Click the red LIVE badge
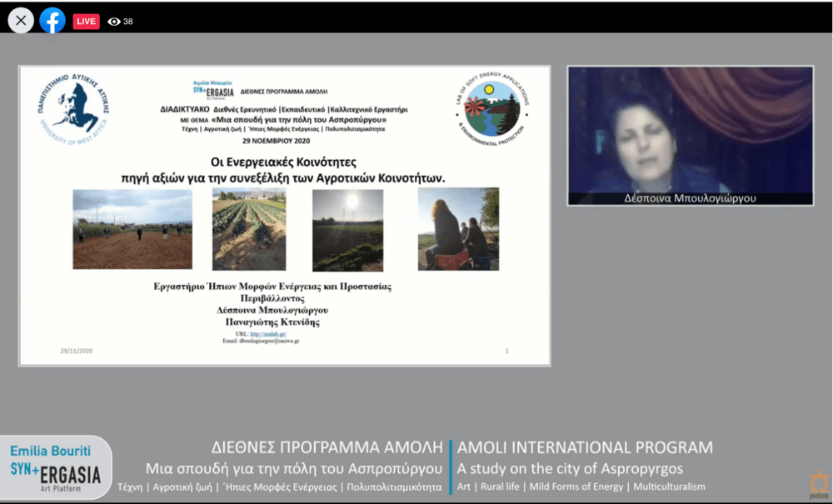833x504 pixels. coord(86,21)
